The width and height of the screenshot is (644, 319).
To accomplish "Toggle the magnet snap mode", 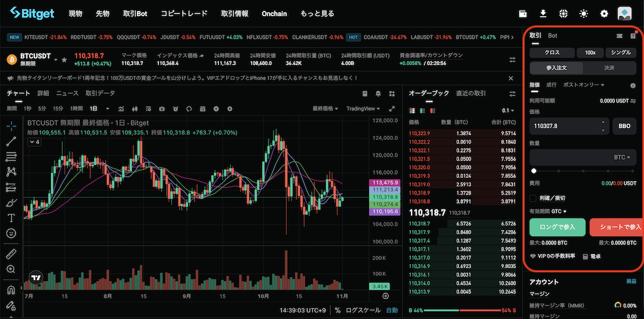I will [12, 290].
